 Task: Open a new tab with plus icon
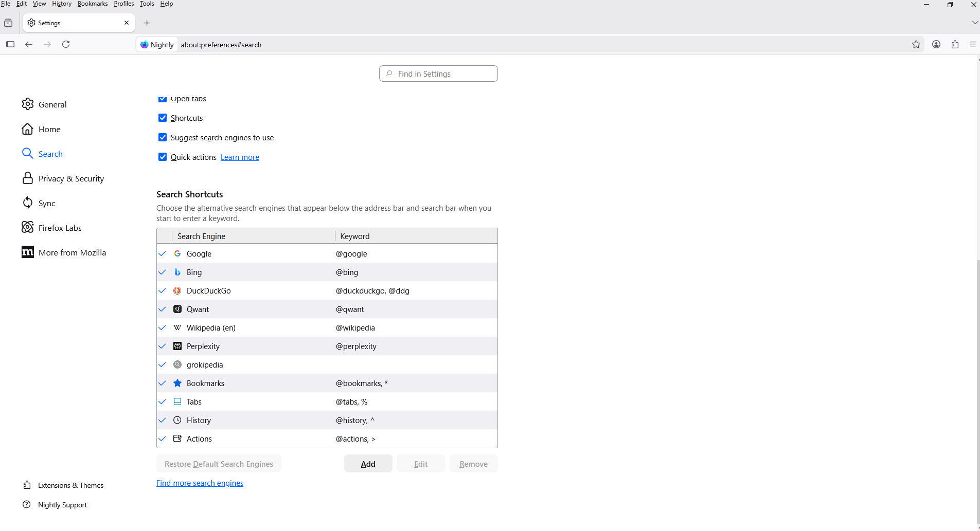pyautogui.click(x=147, y=23)
